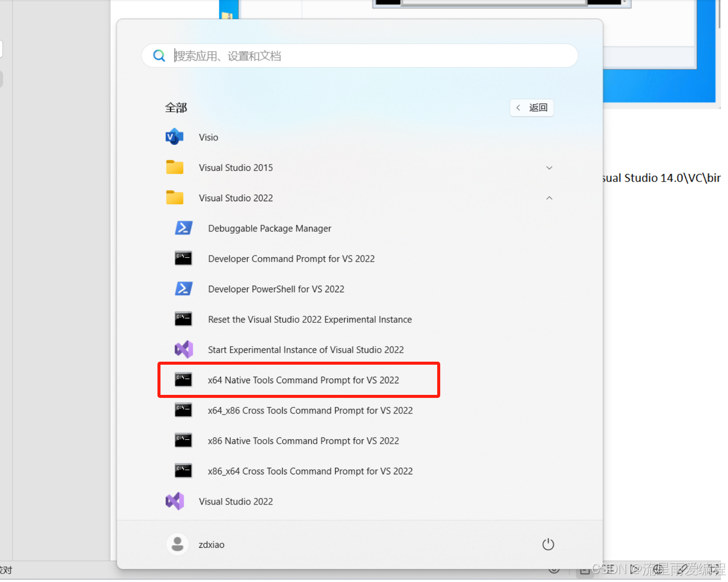Launch Debuggable Package Manager
Screen dimensions: 728x582
pos(270,228)
